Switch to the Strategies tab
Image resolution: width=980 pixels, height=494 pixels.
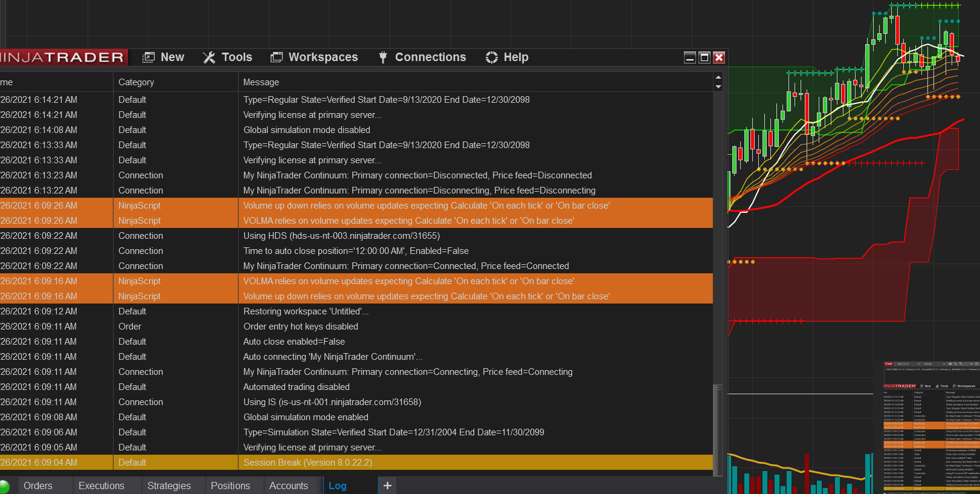[x=169, y=486]
